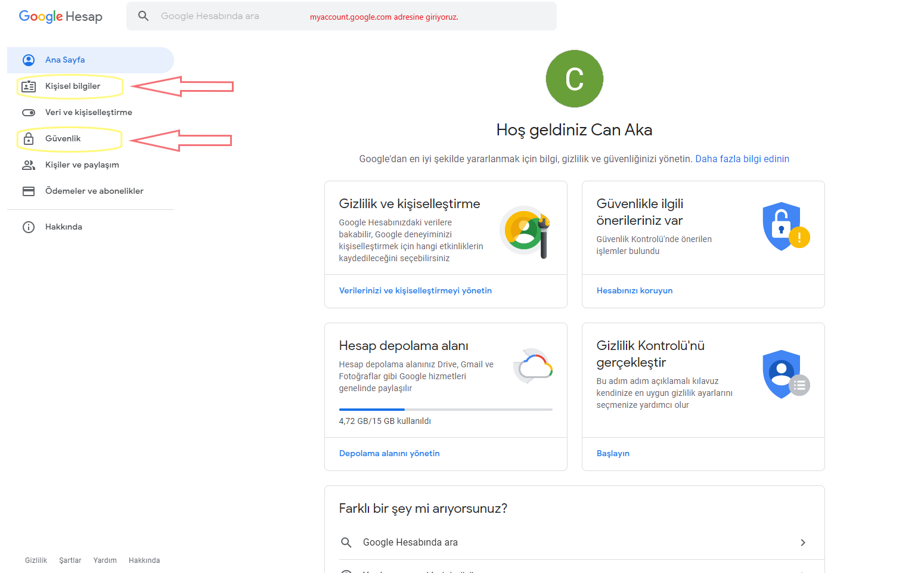Viewport: 924px width, 573px height.
Task: Click the Kişisel bilgiler ID card icon
Action: tap(28, 86)
